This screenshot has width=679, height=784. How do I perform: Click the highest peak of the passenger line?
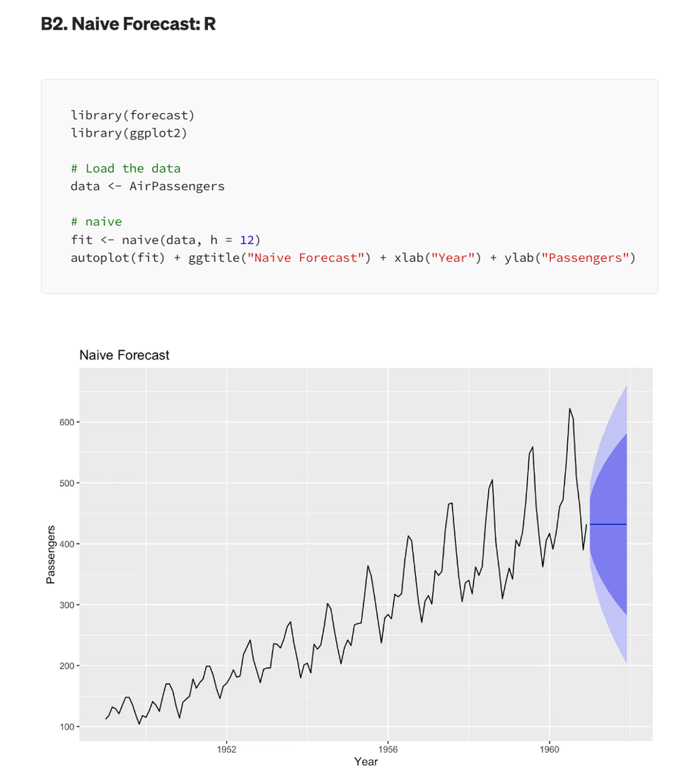pos(569,409)
